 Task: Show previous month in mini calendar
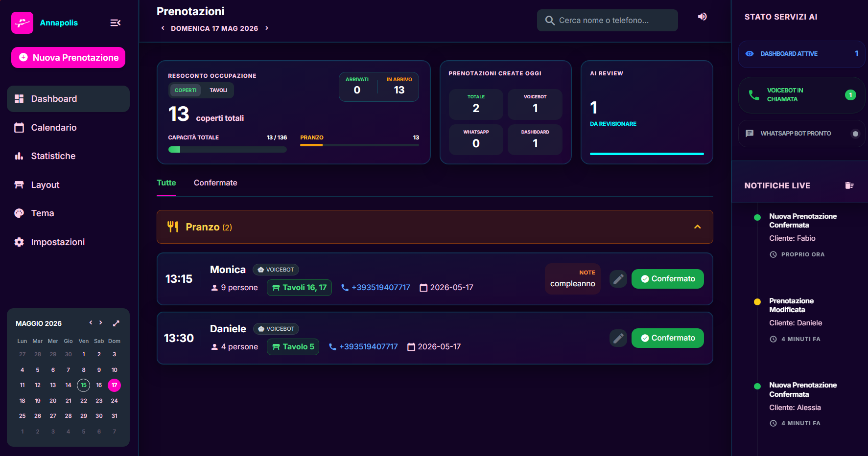[x=91, y=323]
